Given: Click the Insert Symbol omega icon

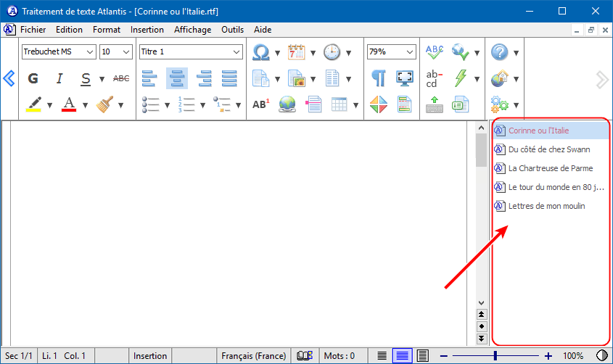Looking at the screenshot, I should 260,52.
